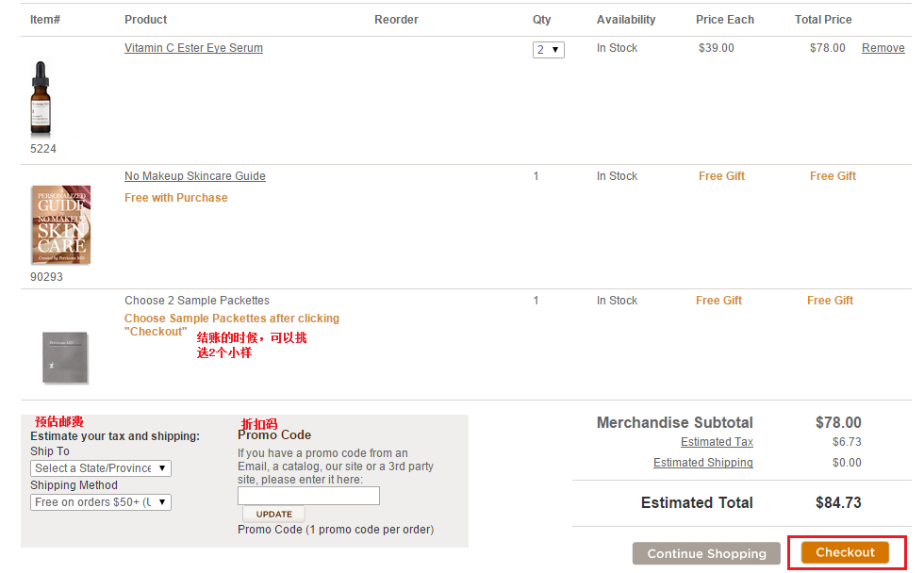Click the orange Checkout button
The width and height of the screenshot is (924, 573).
845,552
